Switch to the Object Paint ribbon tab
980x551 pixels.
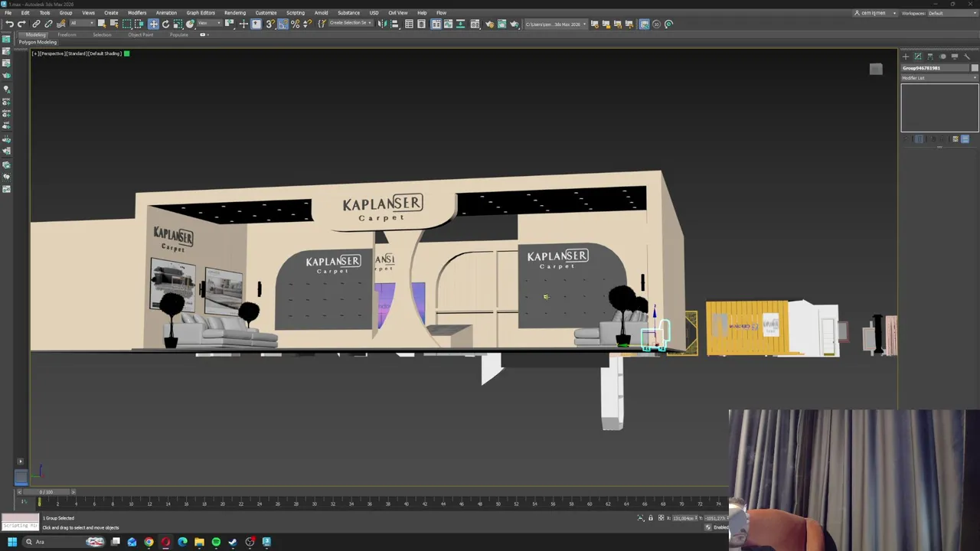click(140, 35)
